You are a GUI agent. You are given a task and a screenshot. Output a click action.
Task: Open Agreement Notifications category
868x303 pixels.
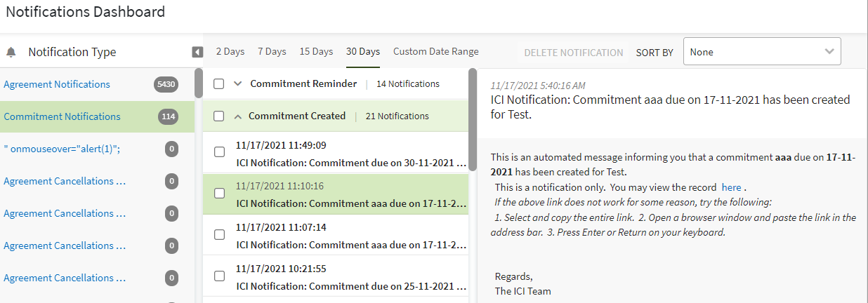click(57, 84)
